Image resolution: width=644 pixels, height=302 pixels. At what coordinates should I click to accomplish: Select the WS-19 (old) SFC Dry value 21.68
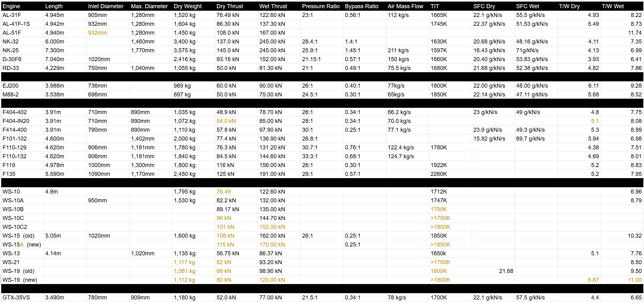[506, 271]
